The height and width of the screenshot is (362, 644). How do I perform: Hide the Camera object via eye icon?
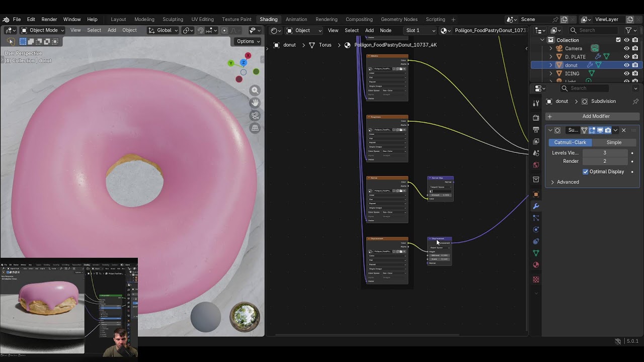(627, 48)
